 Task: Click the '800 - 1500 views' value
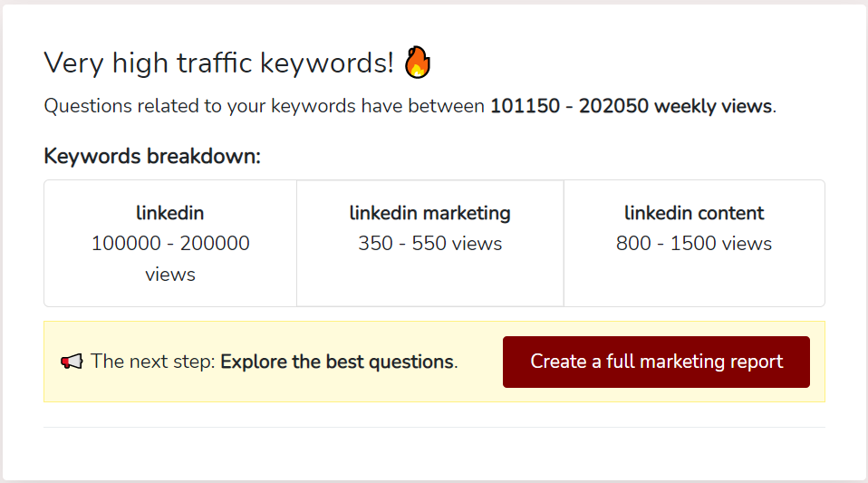[694, 243]
